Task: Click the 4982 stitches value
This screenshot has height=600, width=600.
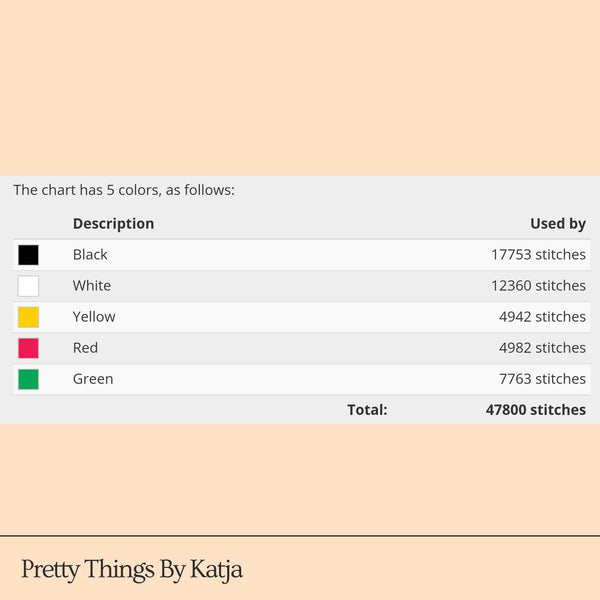Action: [542, 348]
